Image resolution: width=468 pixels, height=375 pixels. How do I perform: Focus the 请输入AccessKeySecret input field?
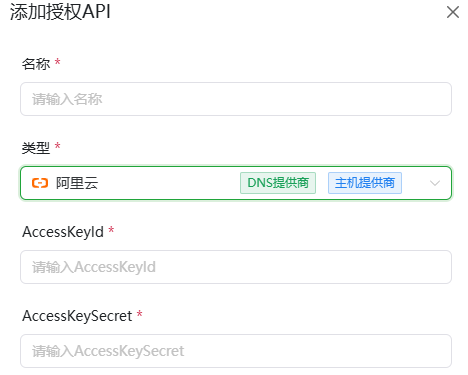(x=236, y=351)
